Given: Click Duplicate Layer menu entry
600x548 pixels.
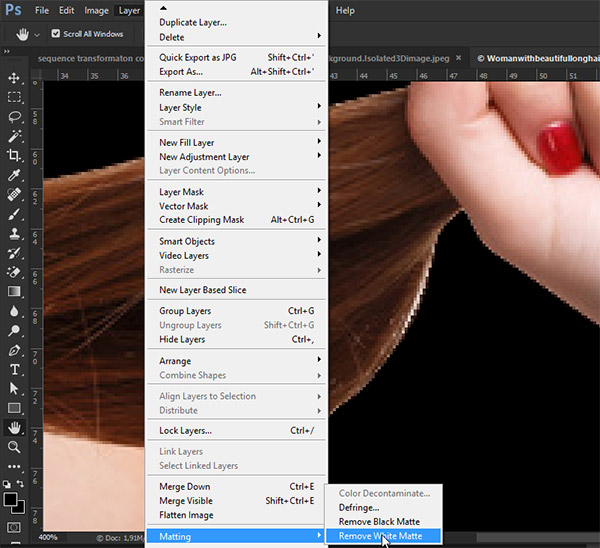Looking at the screenshot, I should pyautogui.click(x=193, y=22).
